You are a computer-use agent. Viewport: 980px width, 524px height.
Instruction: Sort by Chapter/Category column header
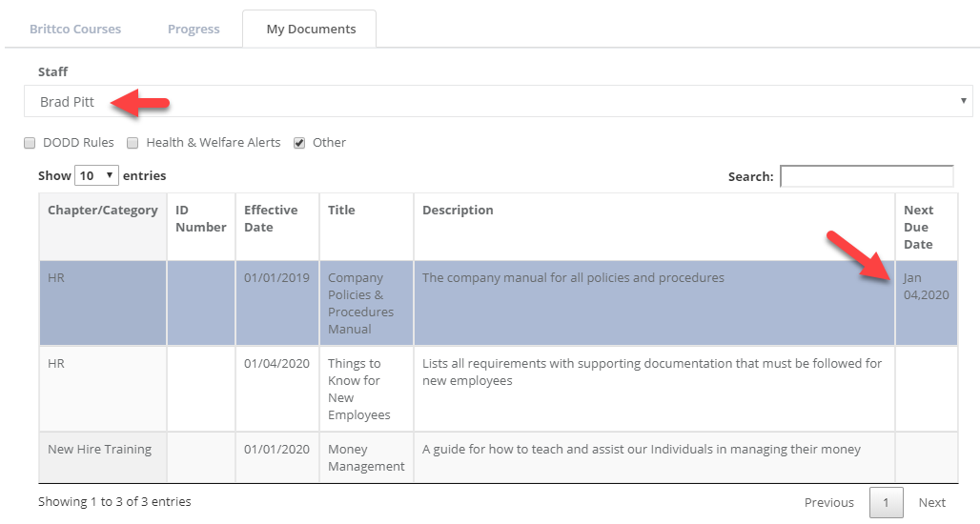(103, 211)
